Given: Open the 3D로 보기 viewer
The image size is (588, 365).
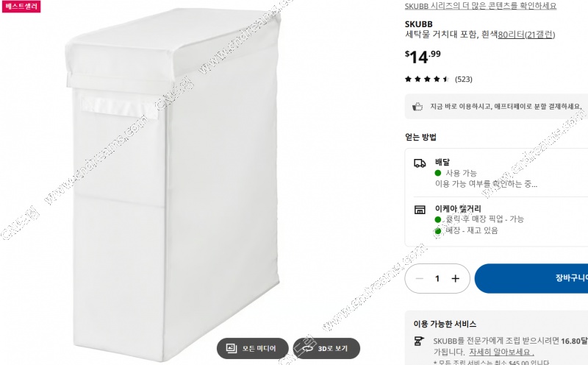Looking at the screenshot, I should (326, 349).
